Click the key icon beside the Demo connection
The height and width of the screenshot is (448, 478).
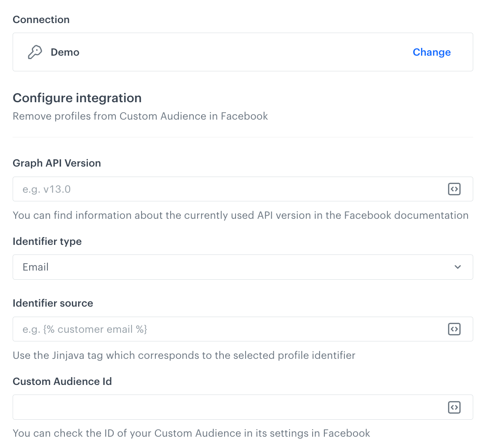pyautogui.click(x=35, y=52)
